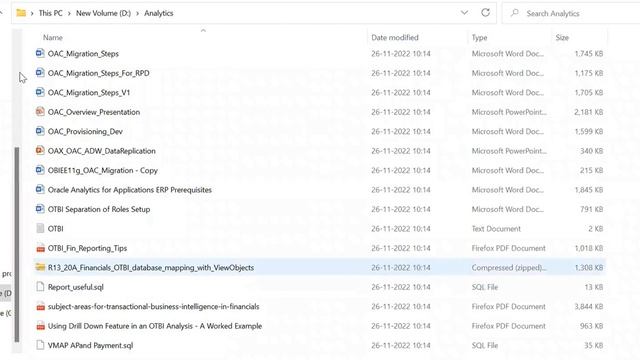Expand the chevron after New Volume (D:)
The height and width of the screenshot is (360, 640).
coord(137,13)
